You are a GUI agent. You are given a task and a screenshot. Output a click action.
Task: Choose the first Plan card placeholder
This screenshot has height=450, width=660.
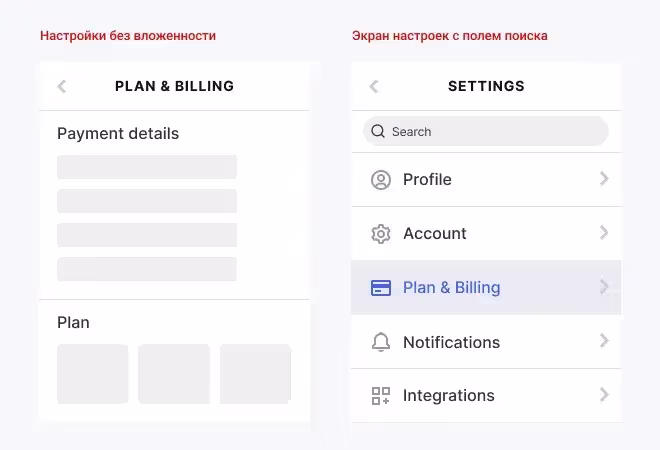[93, 373]
